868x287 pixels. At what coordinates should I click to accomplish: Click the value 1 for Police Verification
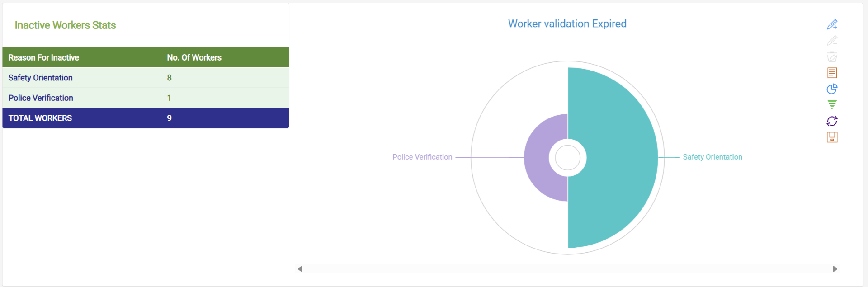169,98
